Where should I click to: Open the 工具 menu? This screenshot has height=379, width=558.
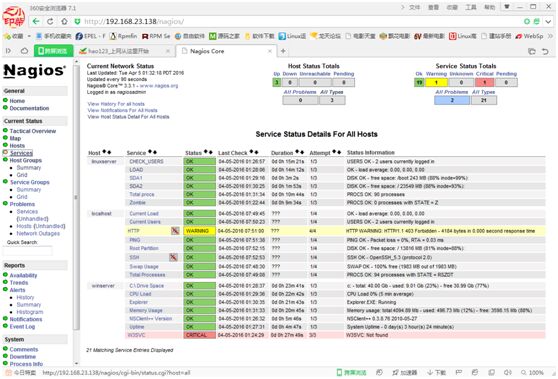tap(471, 7)
